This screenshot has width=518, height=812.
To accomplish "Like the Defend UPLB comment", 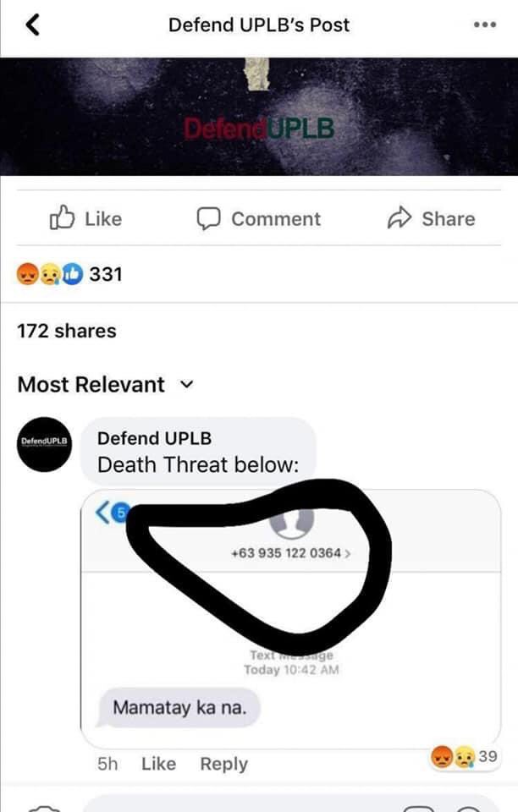I will tap(158, 764).
